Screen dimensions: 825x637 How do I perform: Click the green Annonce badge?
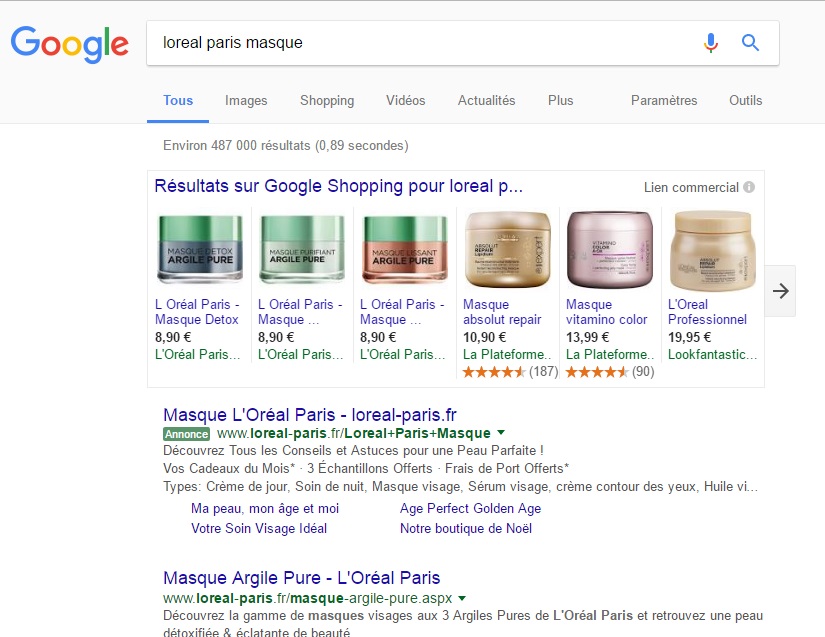click(186, 434)
